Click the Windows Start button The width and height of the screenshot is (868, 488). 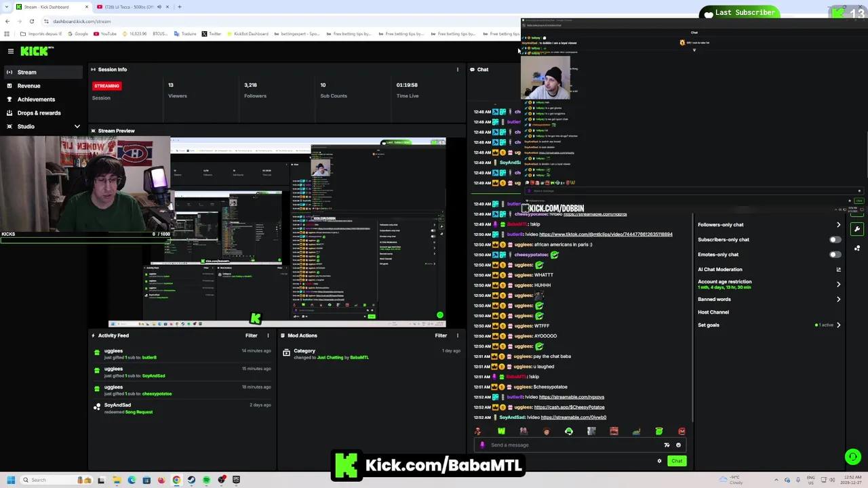click(11, 480)
